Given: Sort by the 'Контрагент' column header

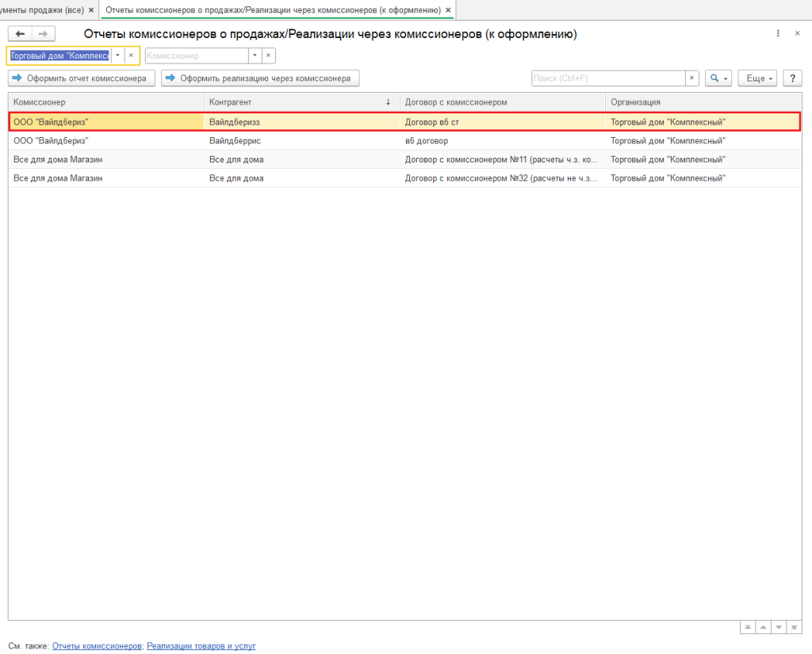Looking at the screenshot, I should [302, 102].
